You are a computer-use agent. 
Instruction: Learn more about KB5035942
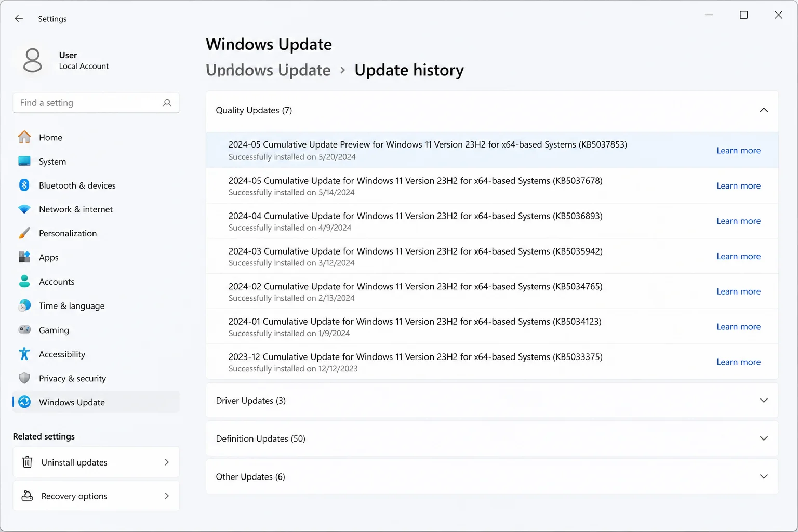738,256
